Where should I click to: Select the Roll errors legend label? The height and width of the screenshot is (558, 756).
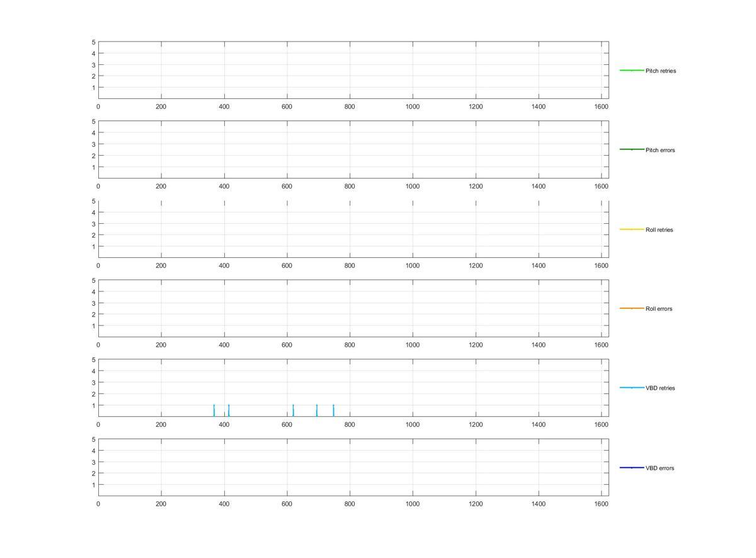tap(658, 309)
